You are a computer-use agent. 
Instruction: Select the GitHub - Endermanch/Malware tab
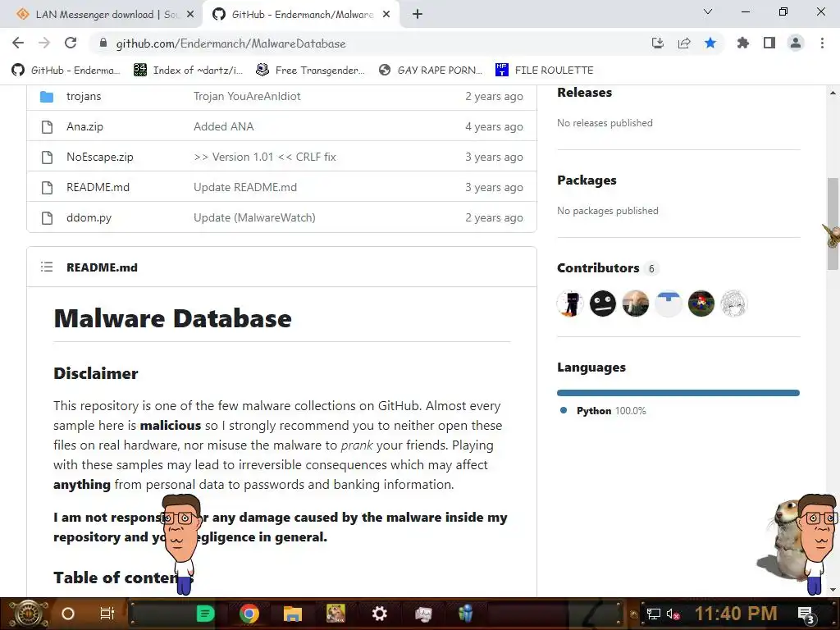coord(302,15)
